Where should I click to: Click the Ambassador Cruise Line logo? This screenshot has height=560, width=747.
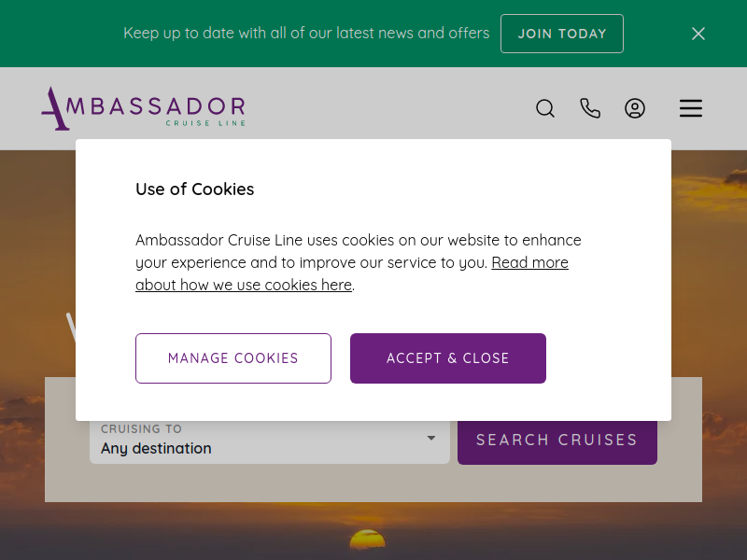[144, 108]
